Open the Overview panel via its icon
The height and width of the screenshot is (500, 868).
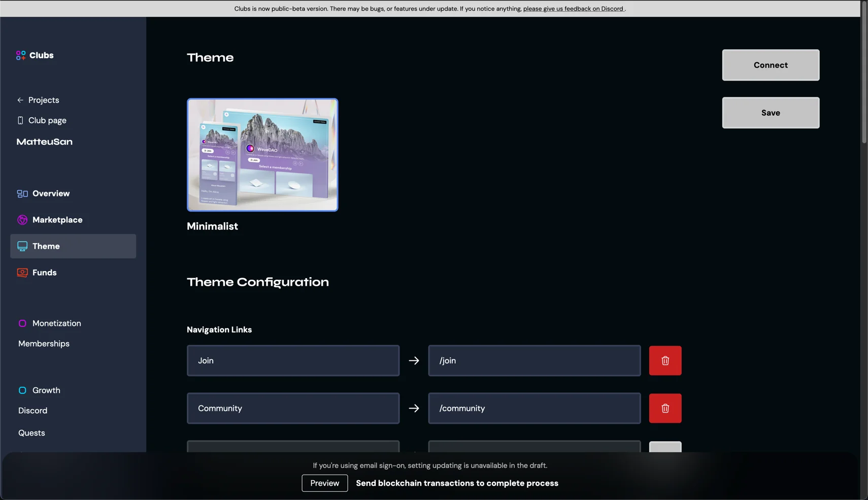[x=22, y=193]
